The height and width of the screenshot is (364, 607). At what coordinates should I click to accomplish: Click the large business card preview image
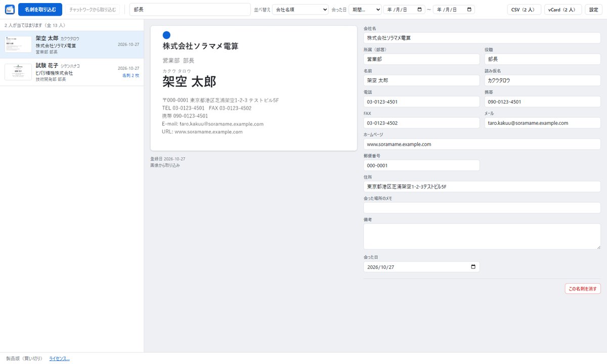pyautogui.click(x=254, y=88)
